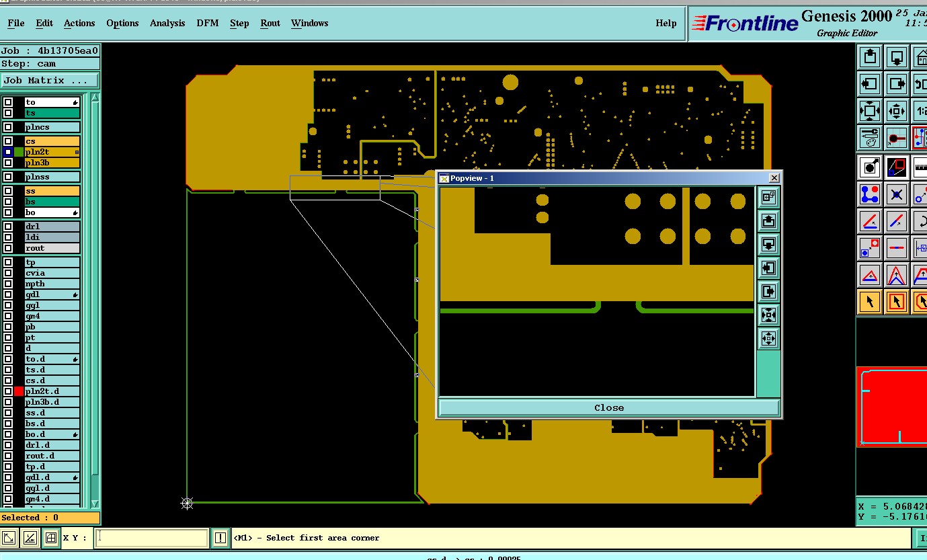Viewport: 927px width, 560px height.
Task: Click the red color swatch of pln2t.d layer
Action: coord(19,391)
